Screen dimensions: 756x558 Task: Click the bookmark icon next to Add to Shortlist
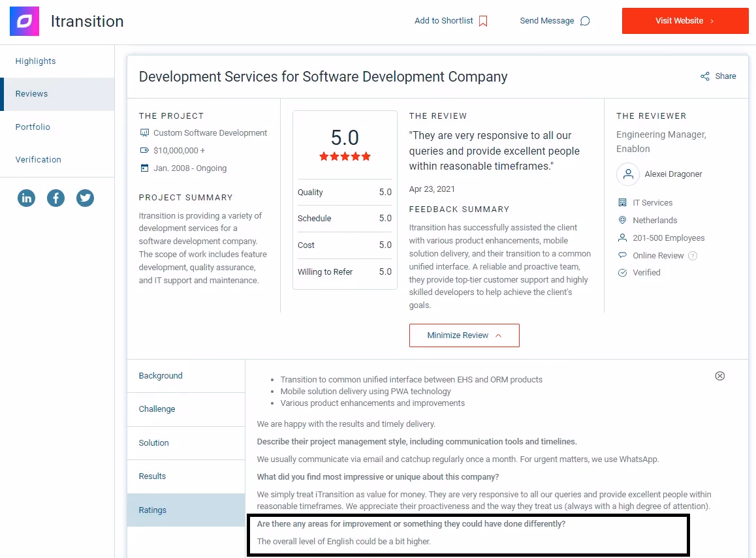(483, 21)
